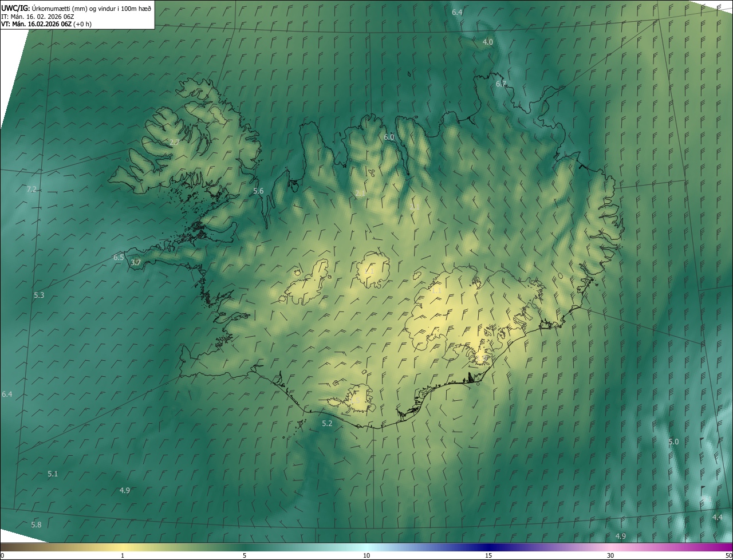The height and width of the screenshot is (560, 733).
Task: Select the 2.7 value label on Westfjords
Action: (x=175, y=142)
